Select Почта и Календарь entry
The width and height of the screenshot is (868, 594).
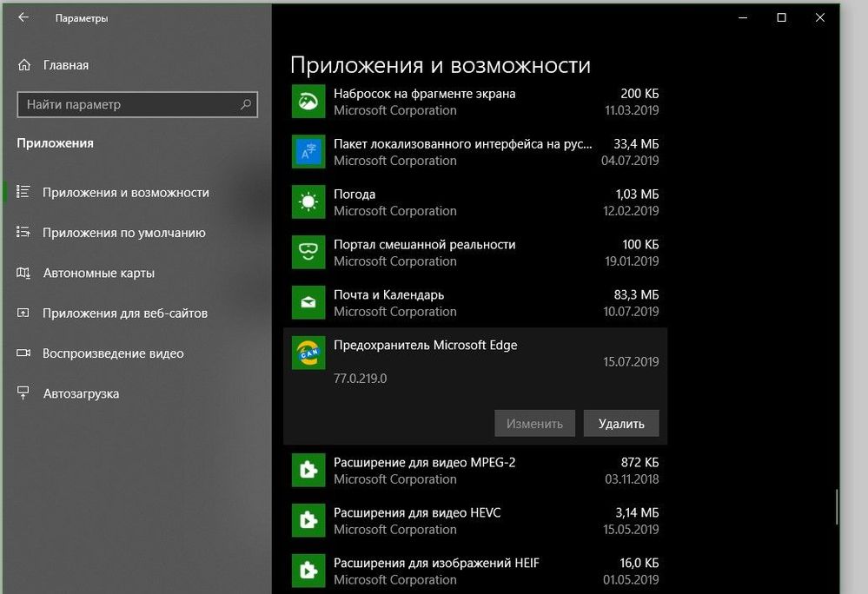[475, 303]
